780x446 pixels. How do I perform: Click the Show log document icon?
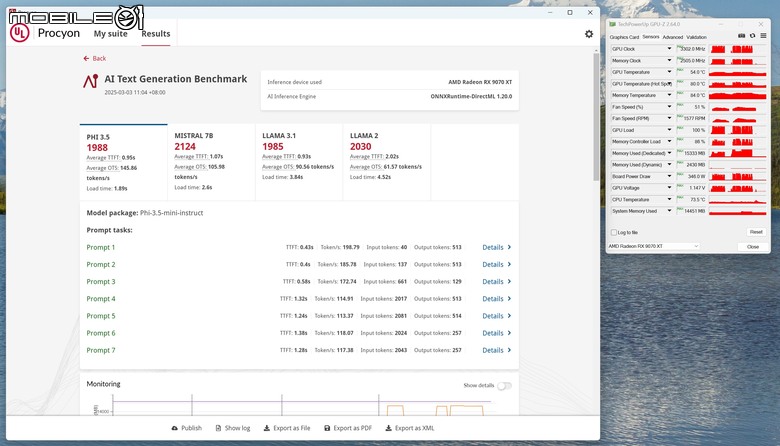tap(218, 428)
